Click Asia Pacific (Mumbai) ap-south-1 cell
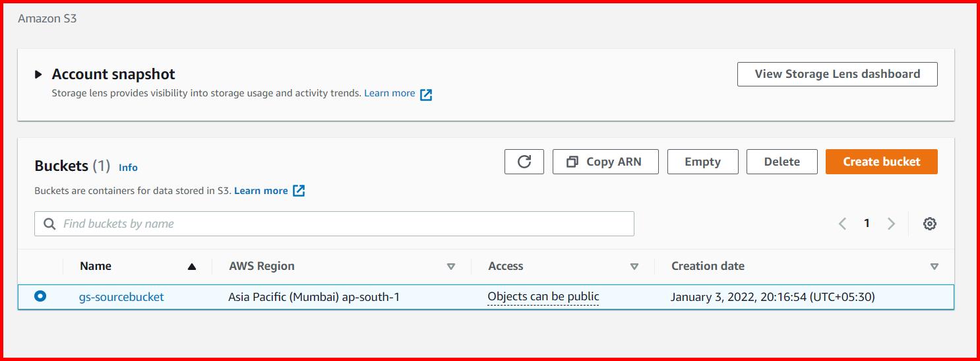The image size is (980, 361). (314, 297)
